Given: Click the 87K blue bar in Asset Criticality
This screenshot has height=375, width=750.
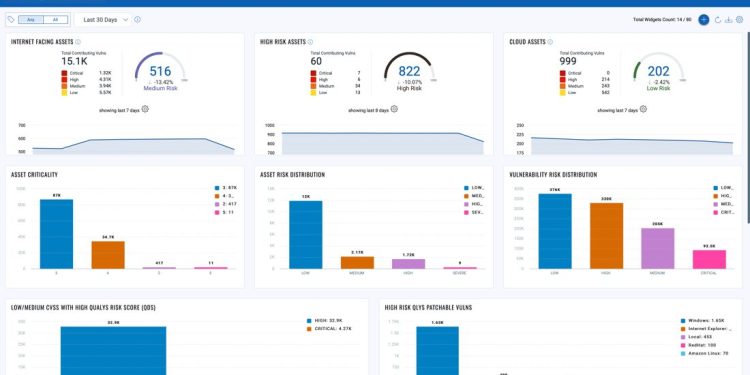Looking at the screenshot, I should (x=56, y=234).
